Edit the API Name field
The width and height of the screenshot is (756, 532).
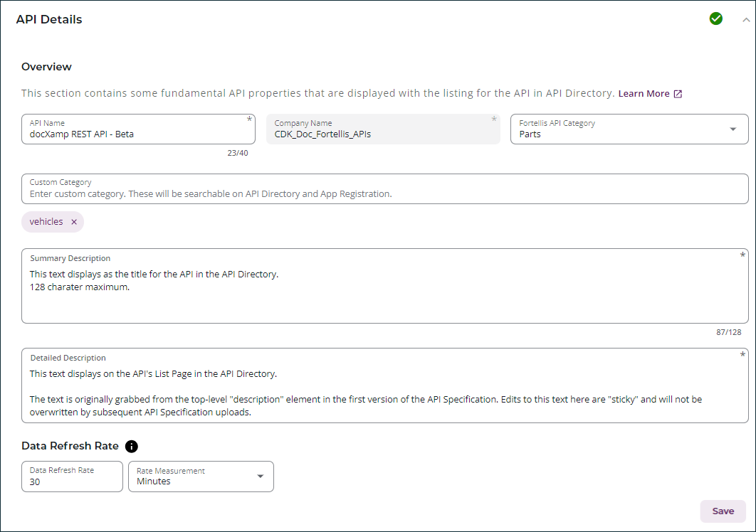(x=138, y=129)
